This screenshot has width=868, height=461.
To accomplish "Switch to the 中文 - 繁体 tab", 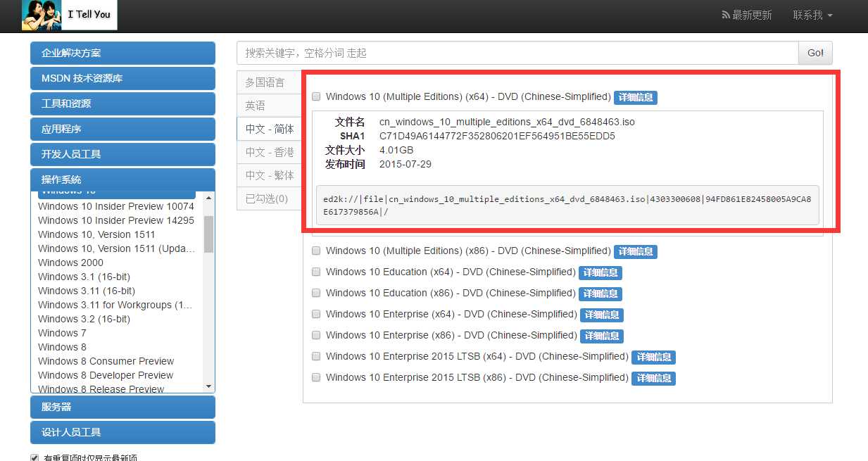I will (x=270, y=175).
